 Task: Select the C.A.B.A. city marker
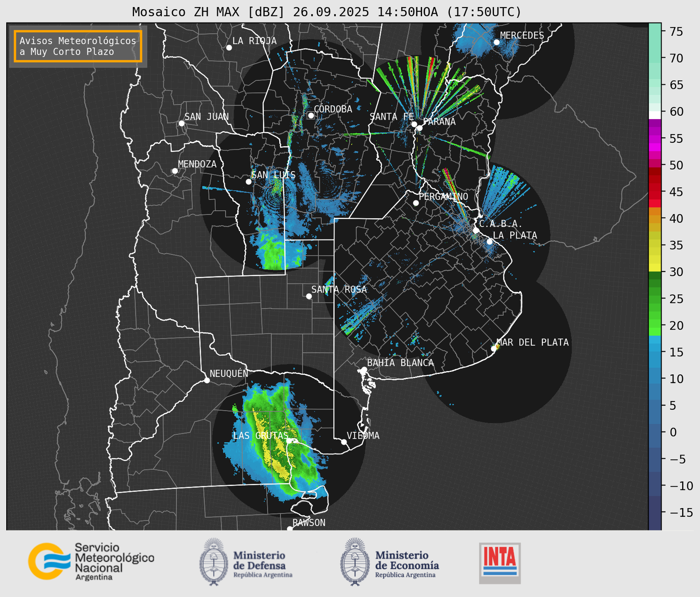tap(476, 230)
